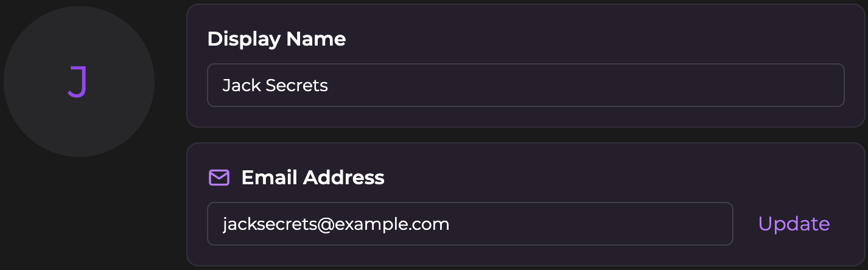
Task: Click the purple J initial in the avatar
Action: click(x=78, y=81)
